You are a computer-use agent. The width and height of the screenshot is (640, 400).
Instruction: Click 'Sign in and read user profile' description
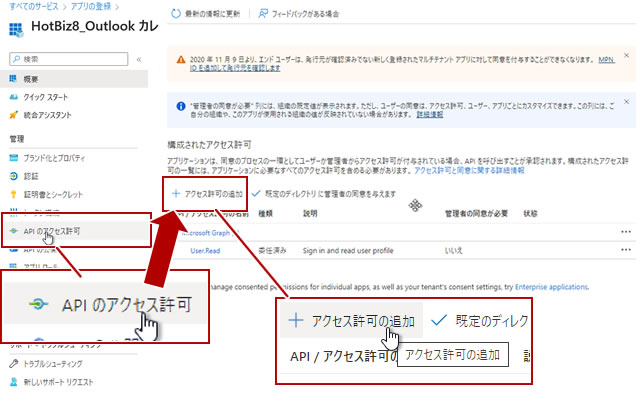(x=348, y=251)
